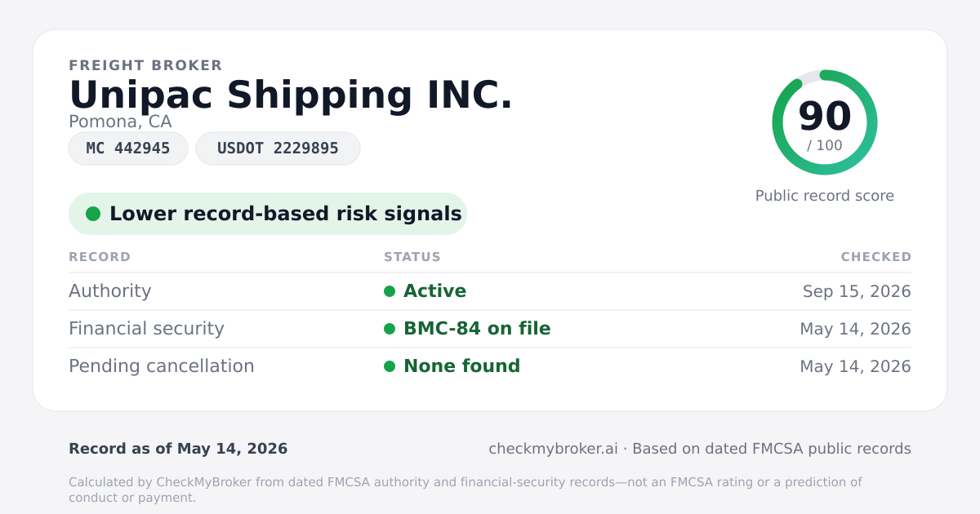
Task: Open the checkmybroker.ai link
Action: click(553, 449)
